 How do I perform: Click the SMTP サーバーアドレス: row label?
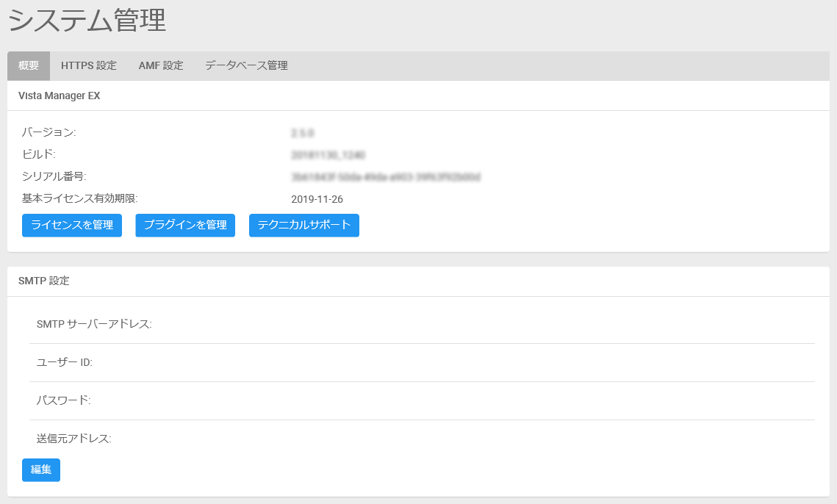tap(94, 324)
